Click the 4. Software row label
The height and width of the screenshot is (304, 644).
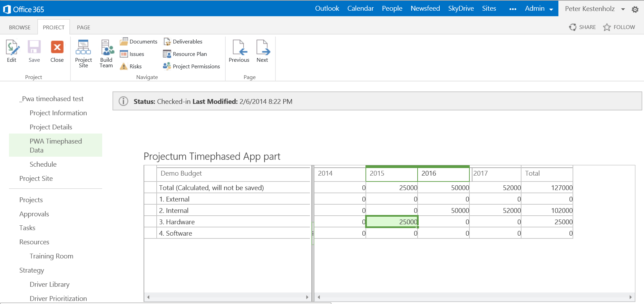pos(234,233)
